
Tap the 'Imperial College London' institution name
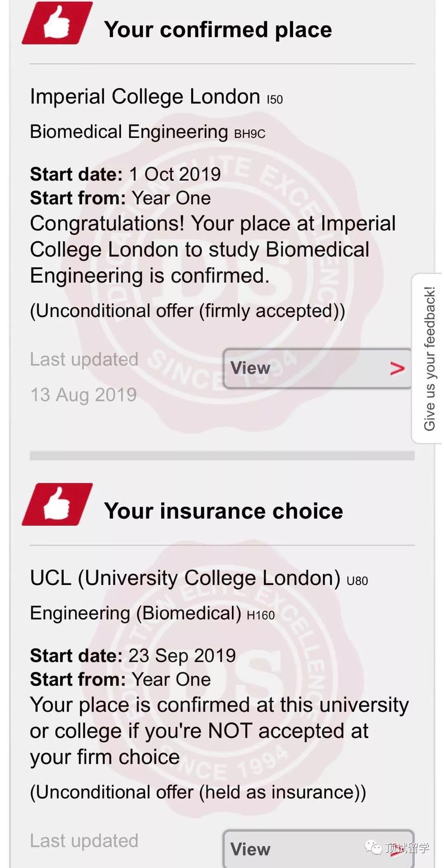[145, 97]
